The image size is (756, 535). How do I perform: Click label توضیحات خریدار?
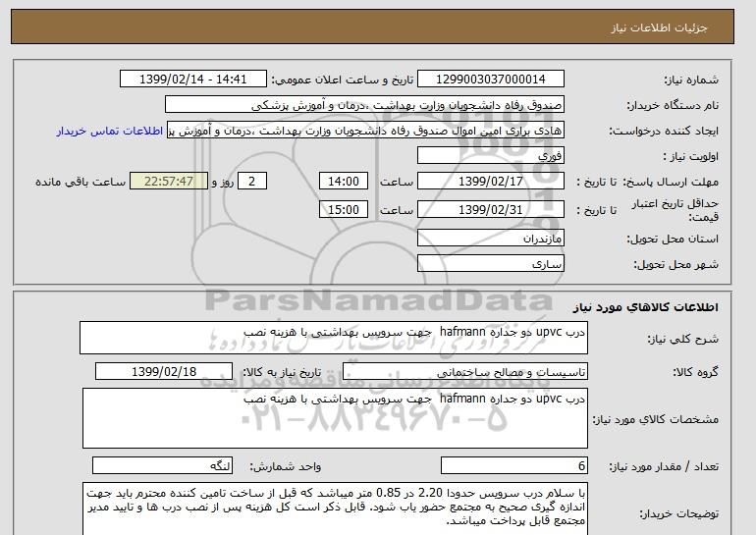678,513
